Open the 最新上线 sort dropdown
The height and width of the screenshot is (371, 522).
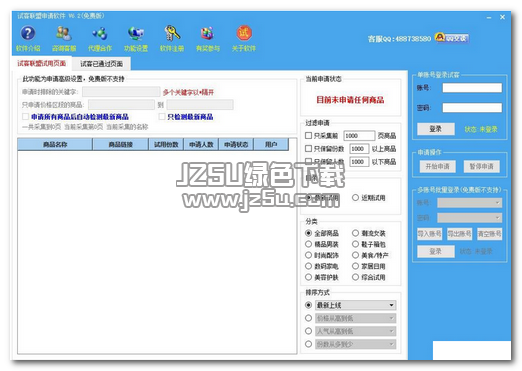[x=356, y=305]
